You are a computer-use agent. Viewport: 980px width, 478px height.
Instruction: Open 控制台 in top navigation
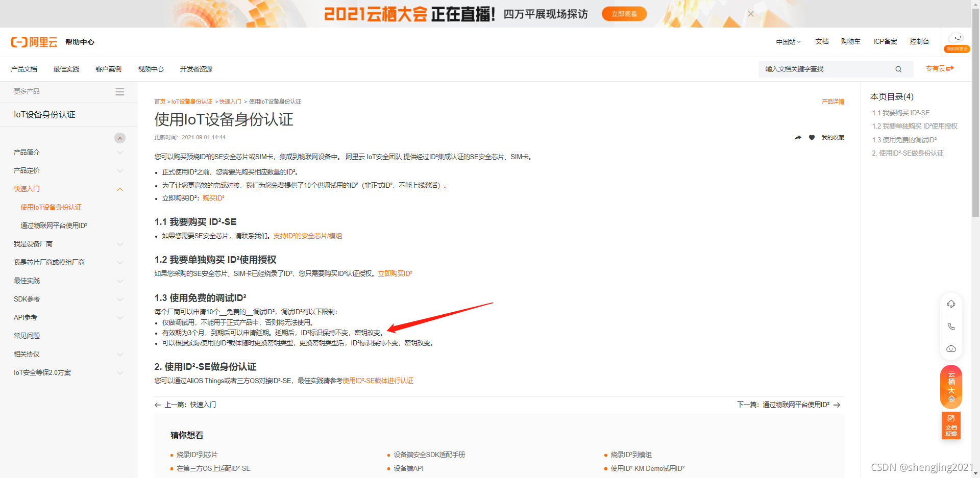(x=919, y=42)
